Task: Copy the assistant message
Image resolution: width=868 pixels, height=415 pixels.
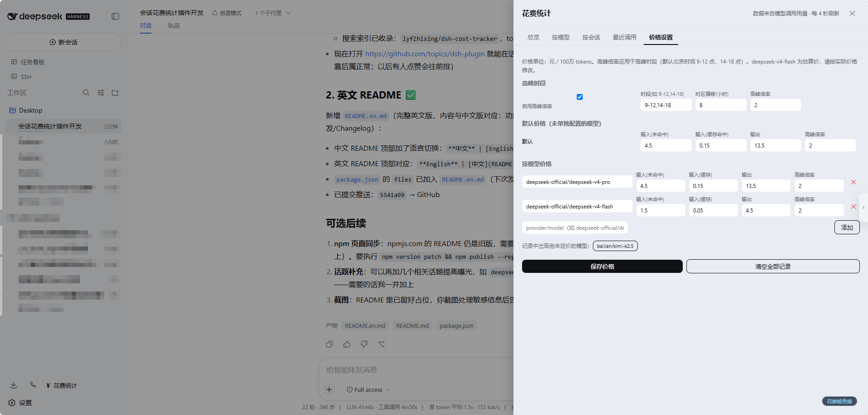Action: [x=330, y=344]
